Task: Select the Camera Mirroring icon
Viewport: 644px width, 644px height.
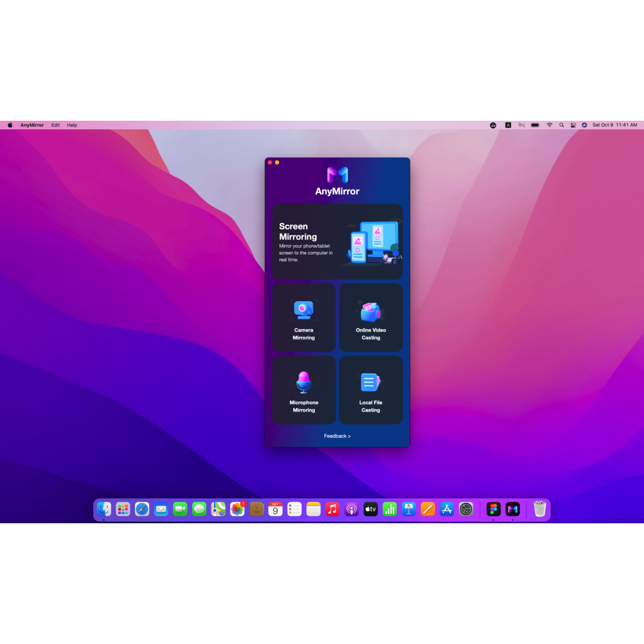Action: (x=303, y=310)
